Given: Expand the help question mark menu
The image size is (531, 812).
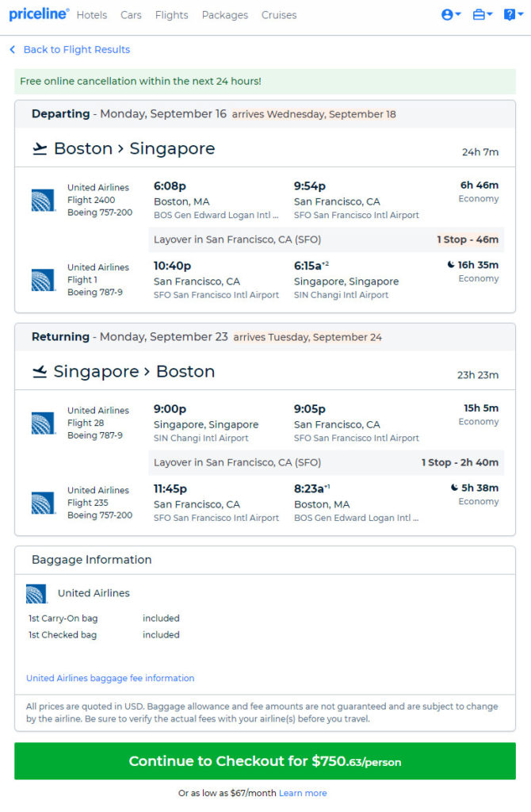Looking at the screenshot, I should coord(512,14).
